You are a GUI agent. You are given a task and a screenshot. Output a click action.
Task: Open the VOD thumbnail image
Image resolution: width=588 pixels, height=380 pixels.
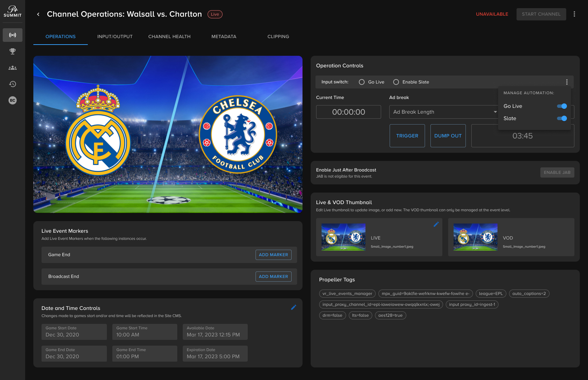coord(475,237)
